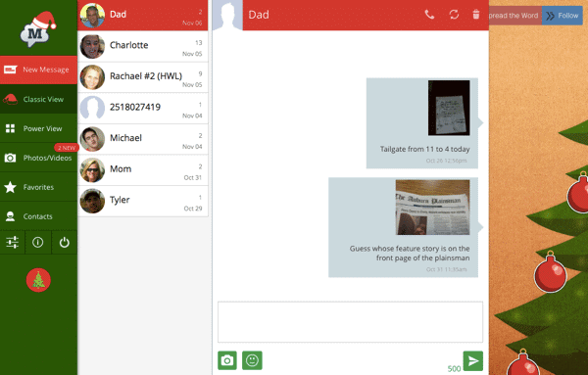Screen dimensions: 588x375
Task: Click the 'Guess whose feature story' message text
Action: [410, 254]
